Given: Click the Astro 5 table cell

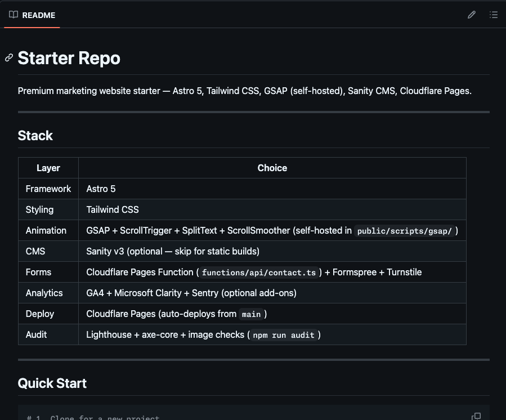Looking at the screenshot, I should point(272,189).
